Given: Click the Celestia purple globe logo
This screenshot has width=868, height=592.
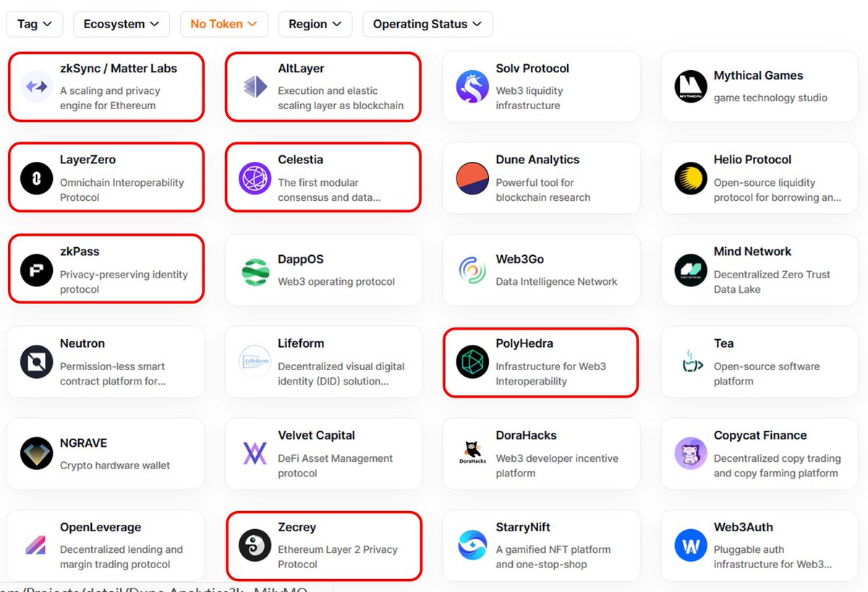Looking at the screenshot, I should 255,179.
